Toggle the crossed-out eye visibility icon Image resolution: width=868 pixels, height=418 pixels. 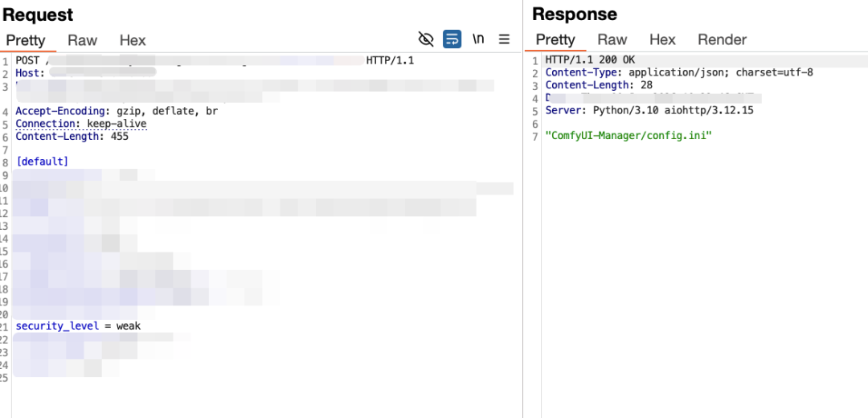(x=426, y=39)
